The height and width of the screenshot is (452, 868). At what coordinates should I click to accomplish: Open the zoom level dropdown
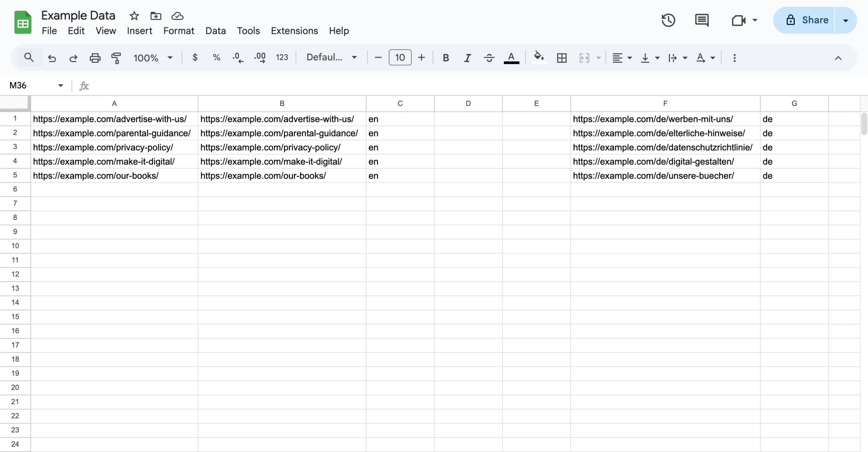153,58
